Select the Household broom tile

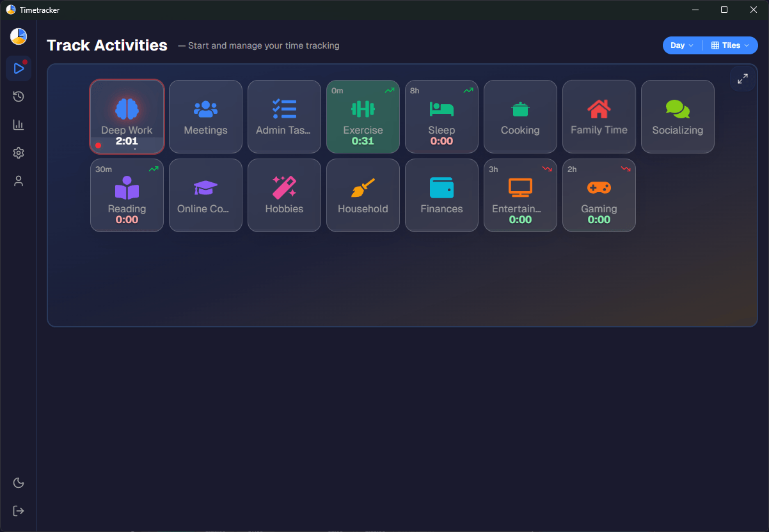363,195
